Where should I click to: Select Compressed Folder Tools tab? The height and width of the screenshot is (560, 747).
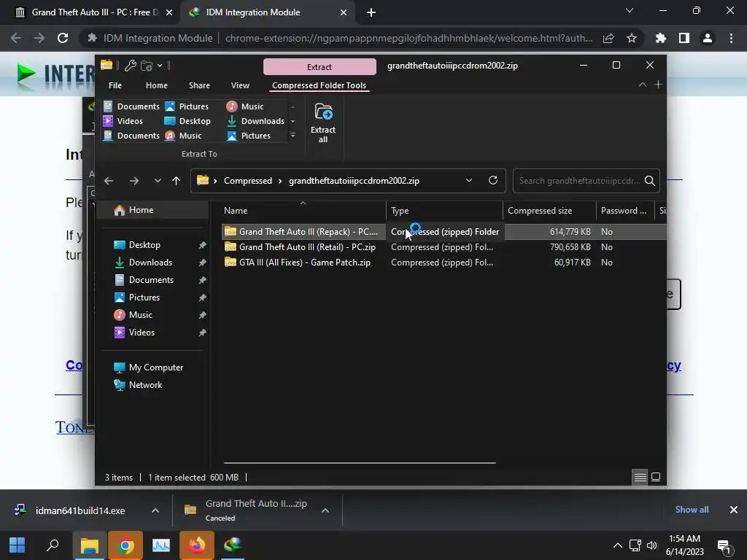(319, 85)
